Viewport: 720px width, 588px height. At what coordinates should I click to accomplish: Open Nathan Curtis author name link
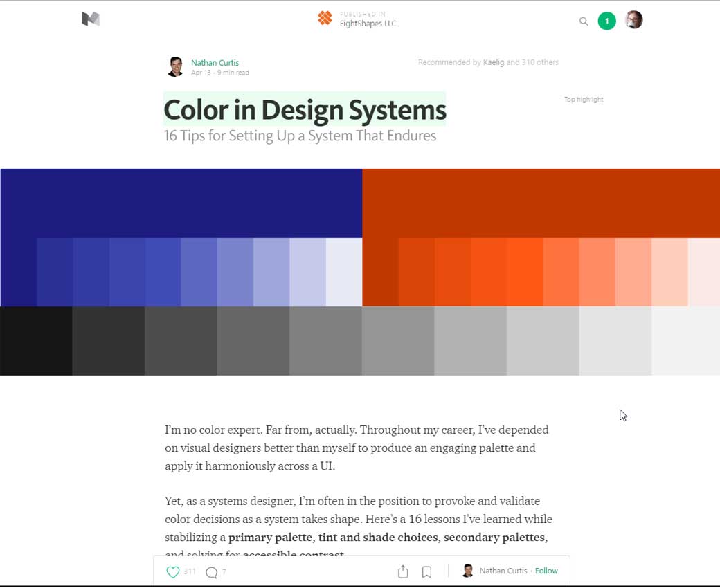pyautogui.click(x=215, y=62)
